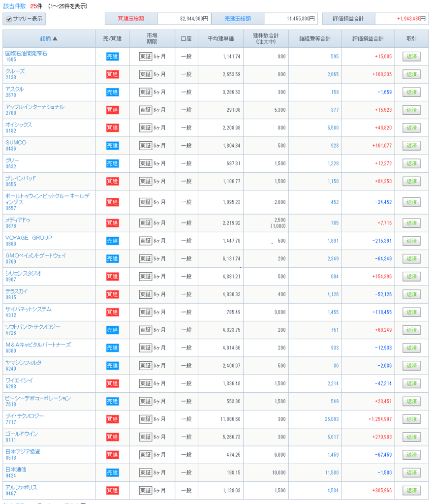Open ゴールドウイン stock link

click(x=22, y=434)
